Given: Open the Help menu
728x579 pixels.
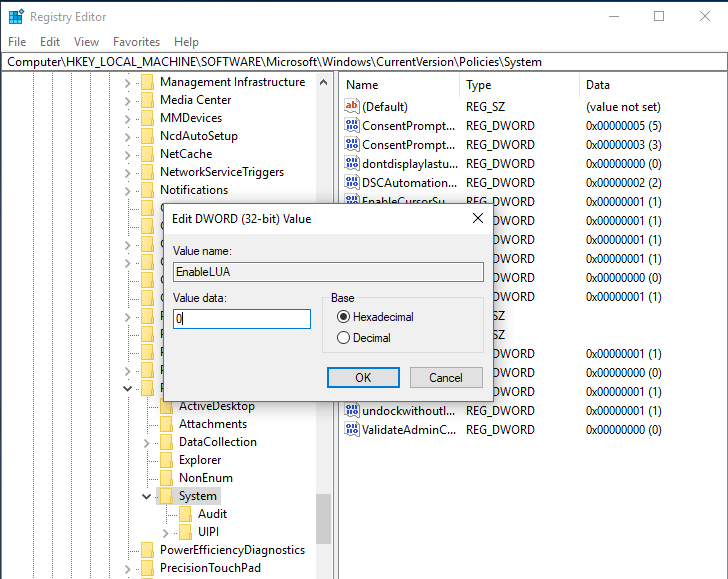Looking at the screenshot, I should (x=186, y=42).
